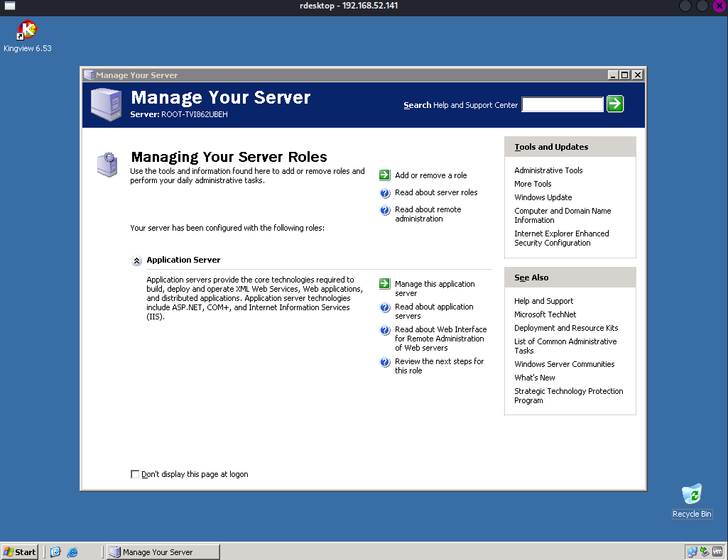Open Read about remote administration link
Image resolution: width=728 pixels, height=560 pixels.
coord(428,214)
